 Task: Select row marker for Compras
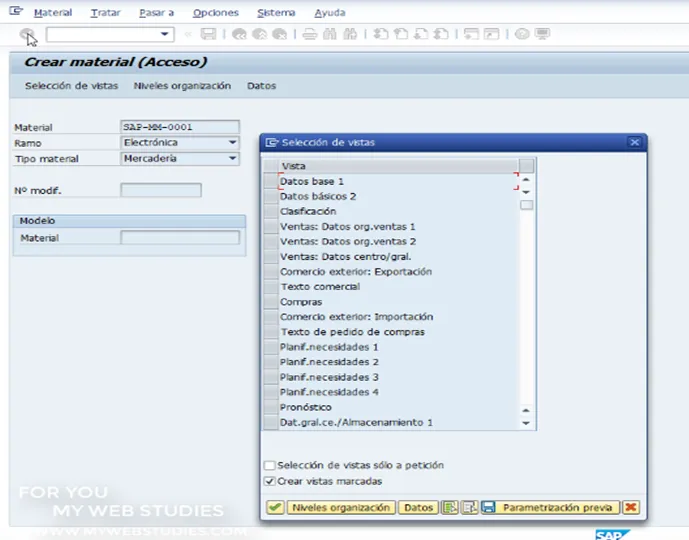coord(271,302)
